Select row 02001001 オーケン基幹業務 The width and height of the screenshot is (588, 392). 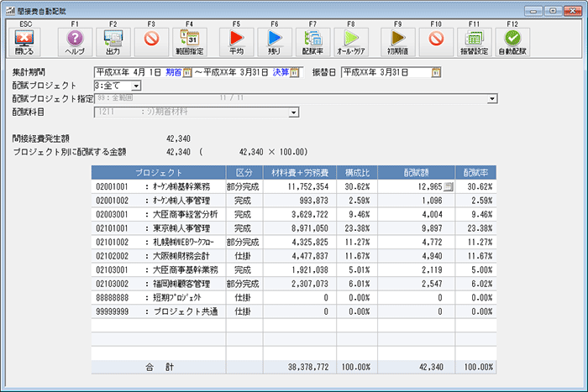coord(294,186)
